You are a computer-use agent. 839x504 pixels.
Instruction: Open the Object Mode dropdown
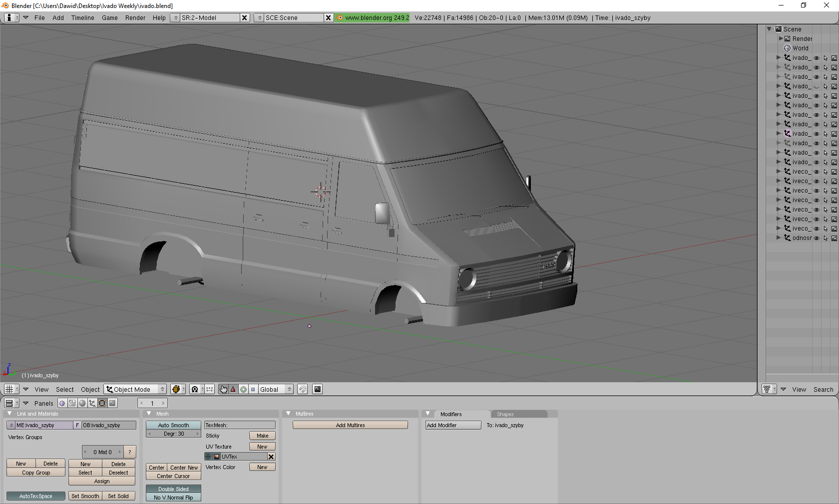[135, 389]
